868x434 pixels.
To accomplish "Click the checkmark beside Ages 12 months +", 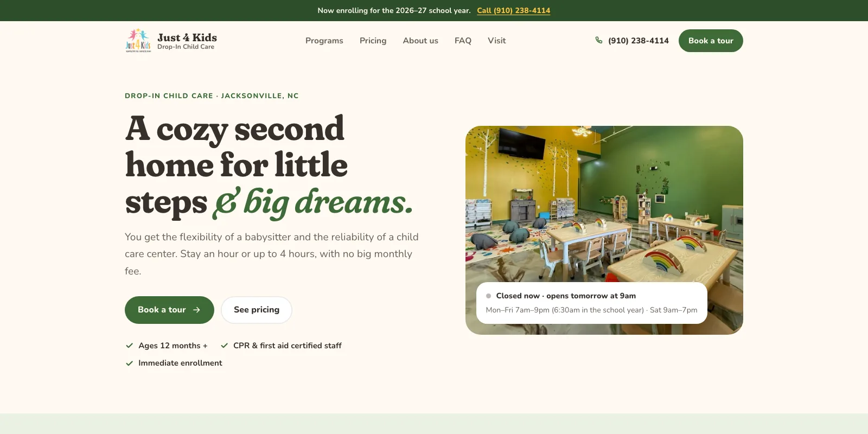I will pos(130,346).
